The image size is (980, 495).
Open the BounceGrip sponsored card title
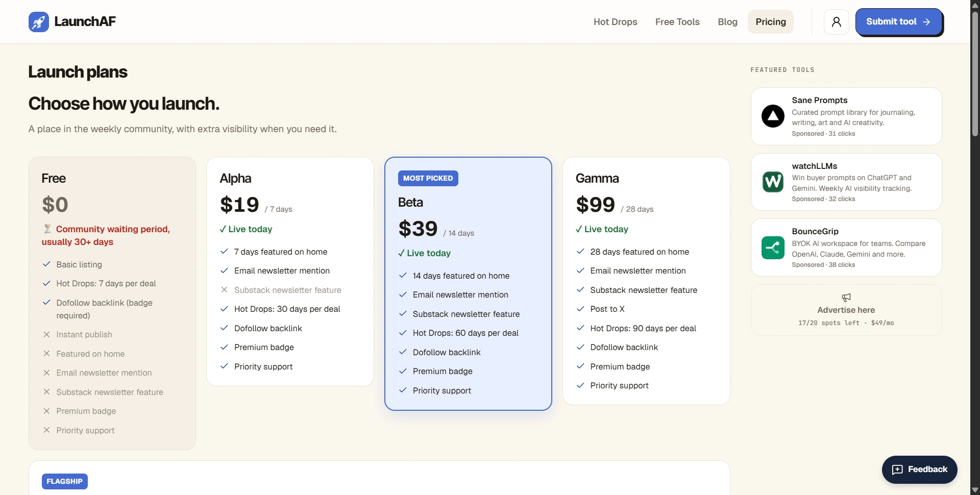pyautogui.click(x=815, y=231)
